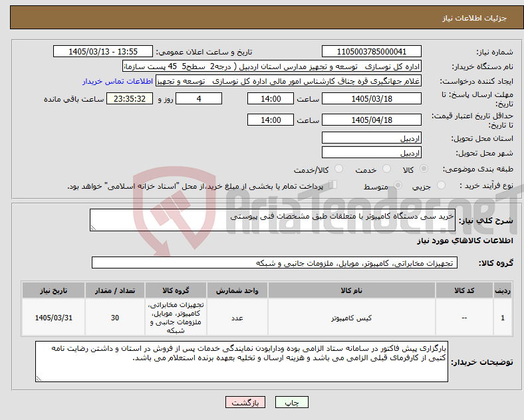Viewport: 524px width, 420px height.
Task: Click the اطلاعات کالاهای مورد نیاز heading
Action: tap(465, 241)
